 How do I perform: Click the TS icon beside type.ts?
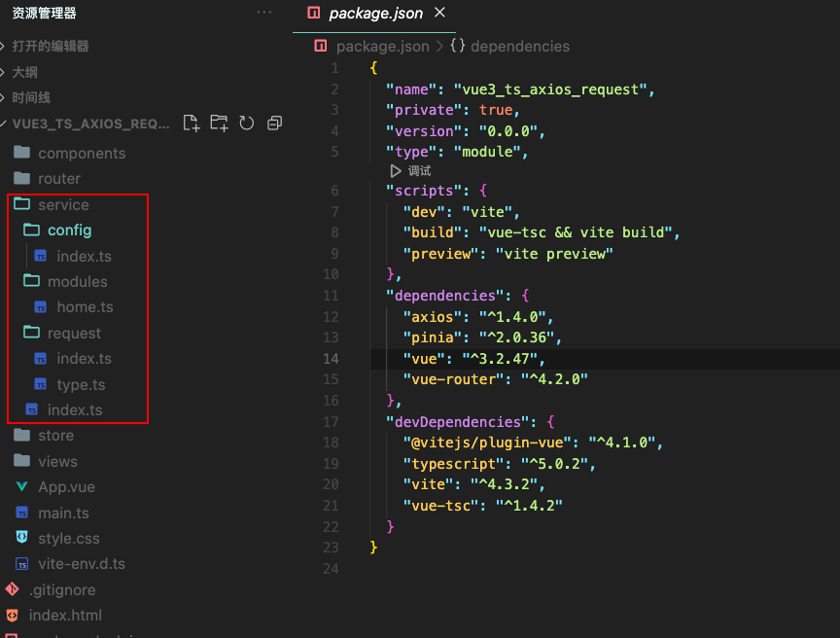[41, 384]
